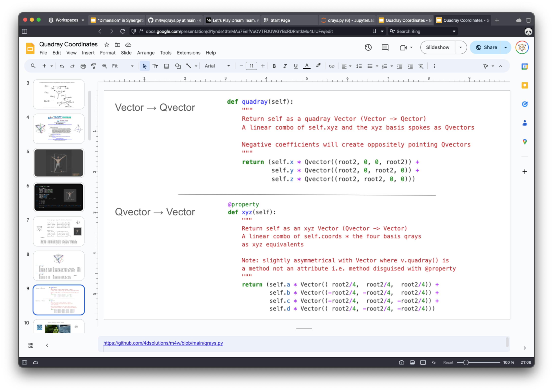
Task: Insert shape toolbar icon
Action: pos(178,66)
